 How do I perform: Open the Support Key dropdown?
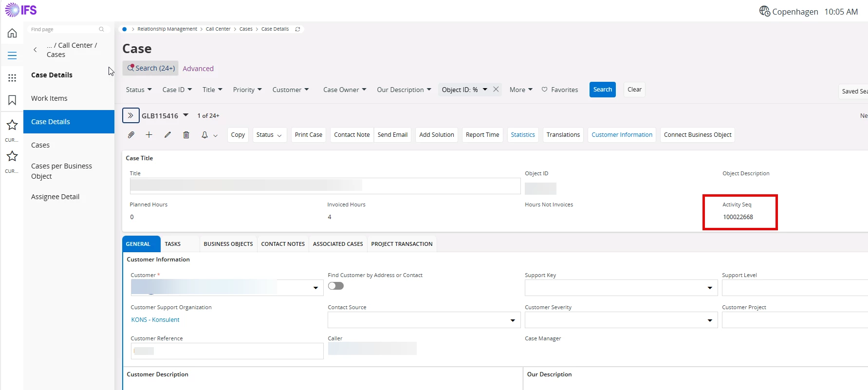[710, 288]
